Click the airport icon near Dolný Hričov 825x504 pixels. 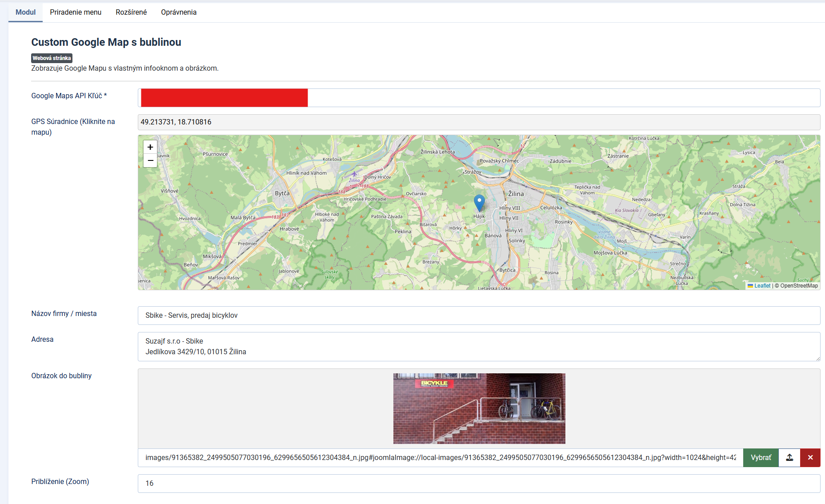(354, 174)
